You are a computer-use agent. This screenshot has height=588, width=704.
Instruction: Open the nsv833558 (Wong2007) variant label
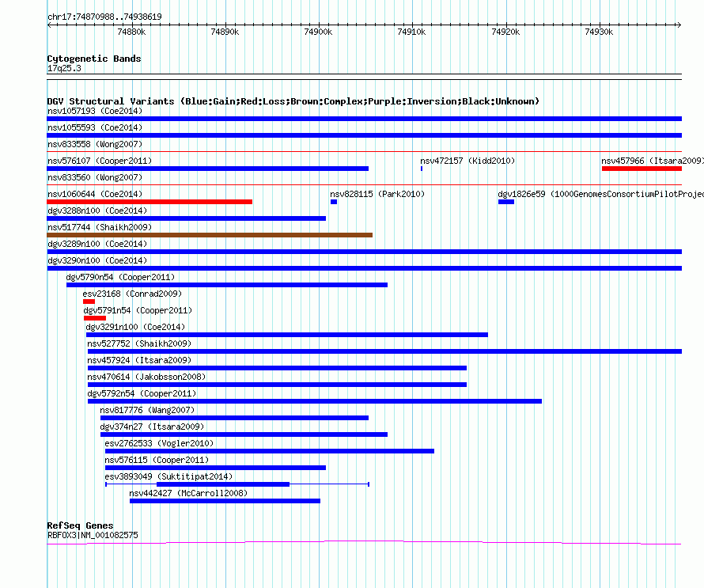pos(95,144)
